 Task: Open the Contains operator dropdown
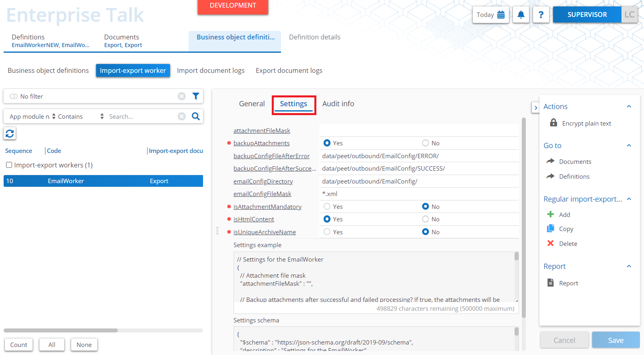(80, 116)
